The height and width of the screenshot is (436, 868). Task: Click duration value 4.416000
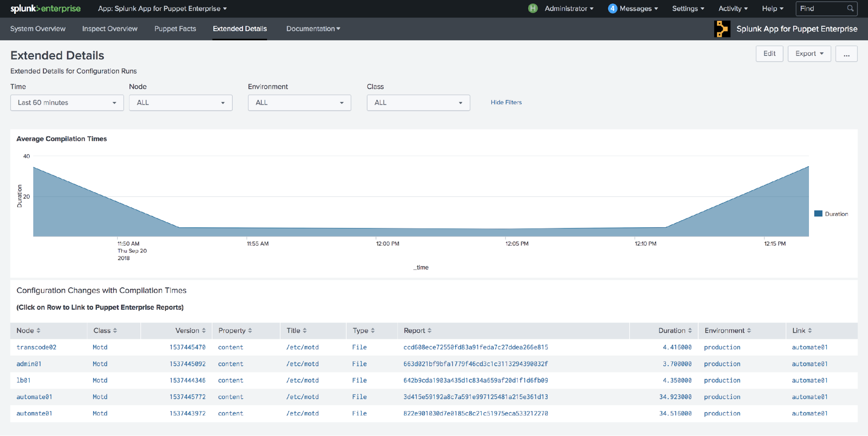coord(677,347)
